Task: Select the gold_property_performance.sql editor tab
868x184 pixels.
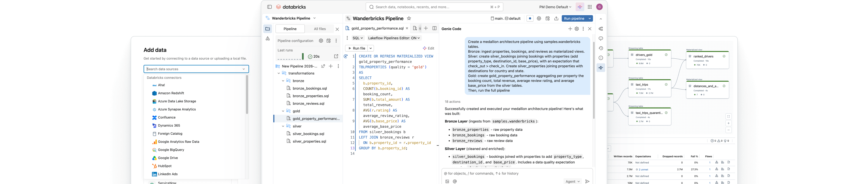Action: (377, 28)
